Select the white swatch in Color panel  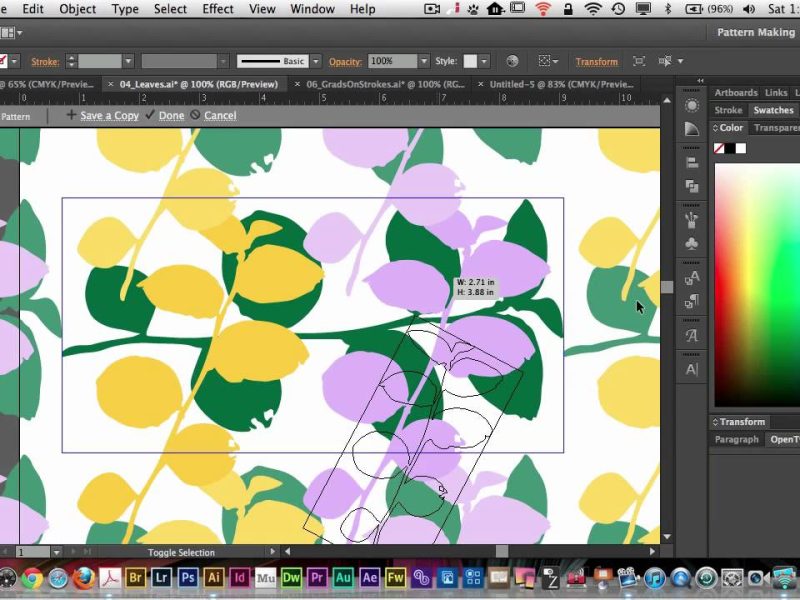(x=741, y=148)
